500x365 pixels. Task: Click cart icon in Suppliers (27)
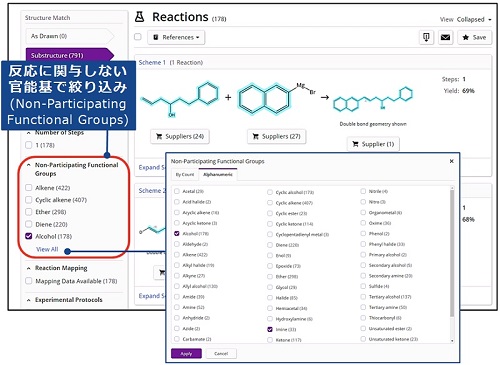point(256,136)
